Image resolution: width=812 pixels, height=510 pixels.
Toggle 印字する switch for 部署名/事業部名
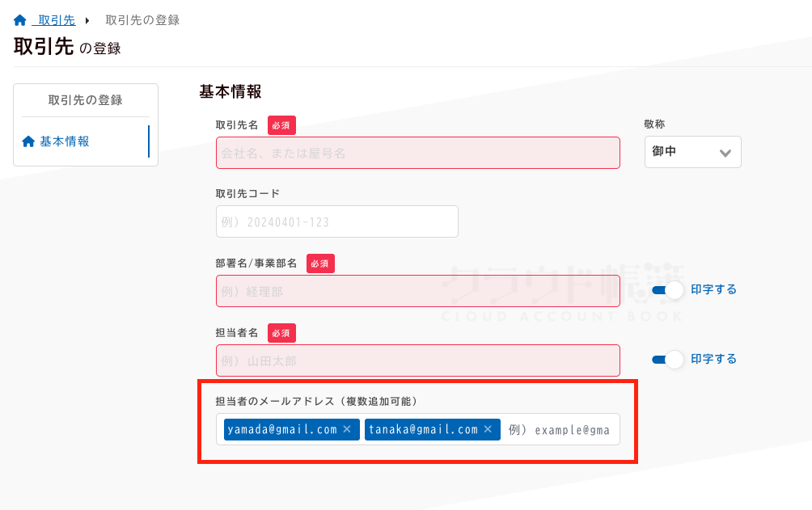click(x=668, y=289)
